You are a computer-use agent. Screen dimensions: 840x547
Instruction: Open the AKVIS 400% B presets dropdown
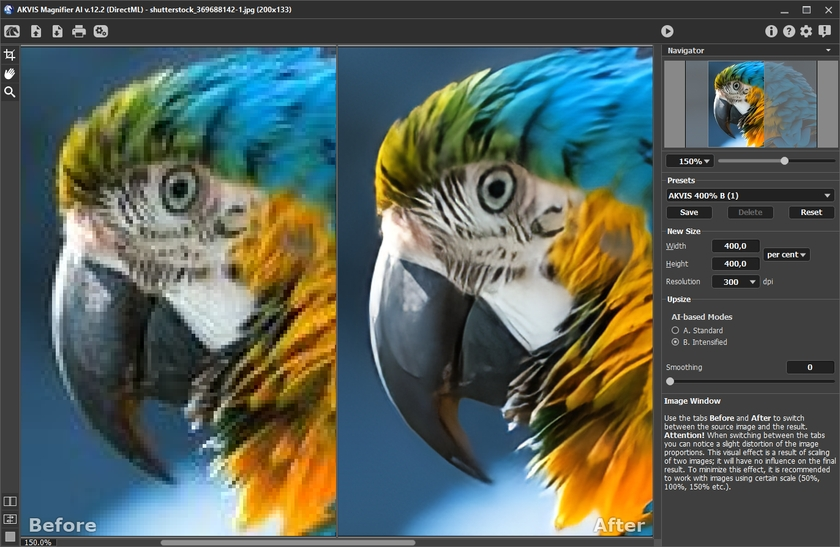pyautogui.click(x=750, y=196)
